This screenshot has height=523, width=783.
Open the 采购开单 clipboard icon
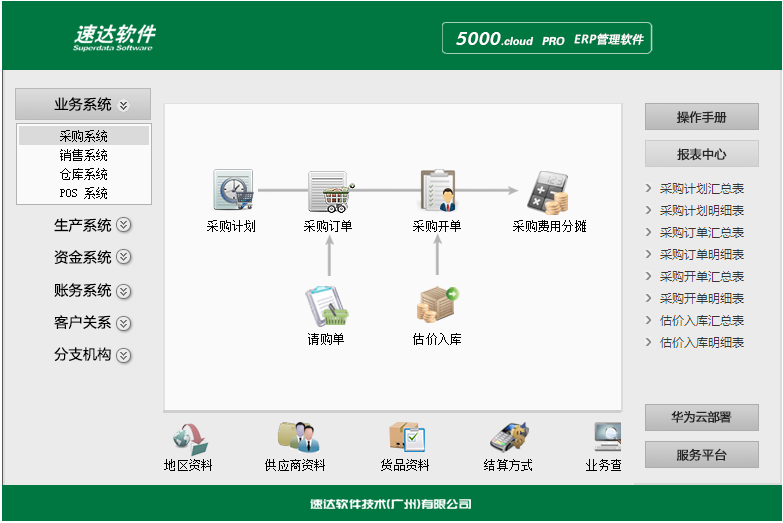click(x=438, y=190)
